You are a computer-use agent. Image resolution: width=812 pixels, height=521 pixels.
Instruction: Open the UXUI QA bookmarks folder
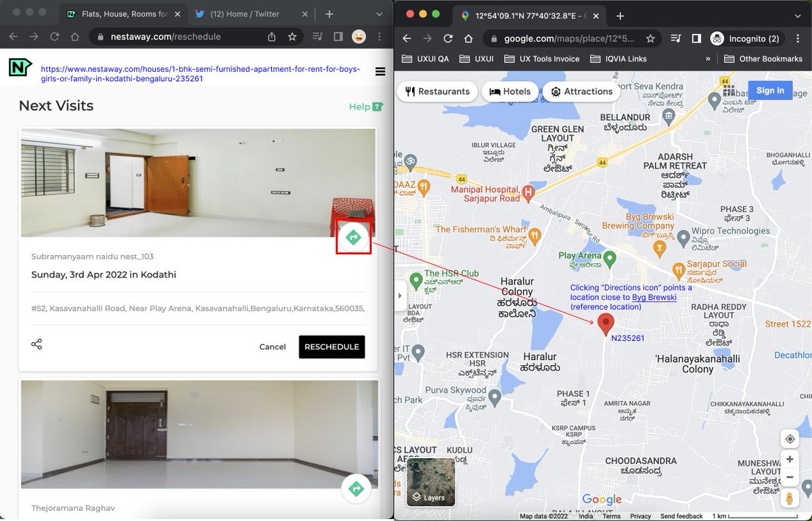coord(426,59)
